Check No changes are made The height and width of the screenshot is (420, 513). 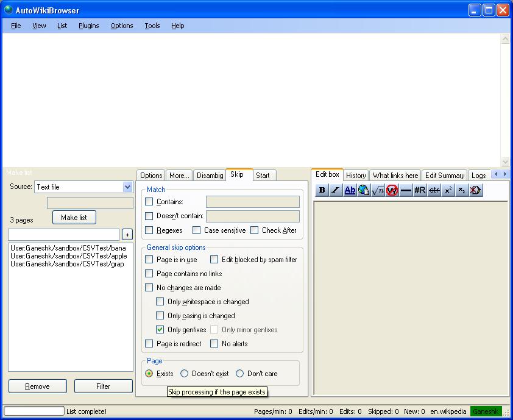(x=149, y=288)
